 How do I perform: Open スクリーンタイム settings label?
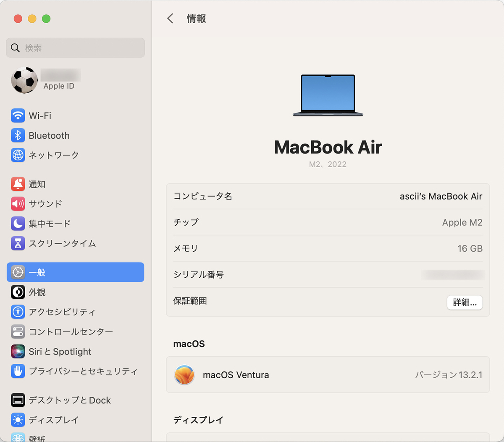pyautogui.click(x=62, y=243)
